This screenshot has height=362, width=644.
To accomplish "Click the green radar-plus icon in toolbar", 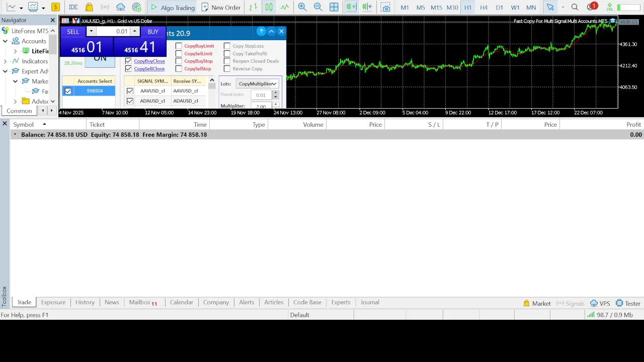I will click(x=136, y=8).
